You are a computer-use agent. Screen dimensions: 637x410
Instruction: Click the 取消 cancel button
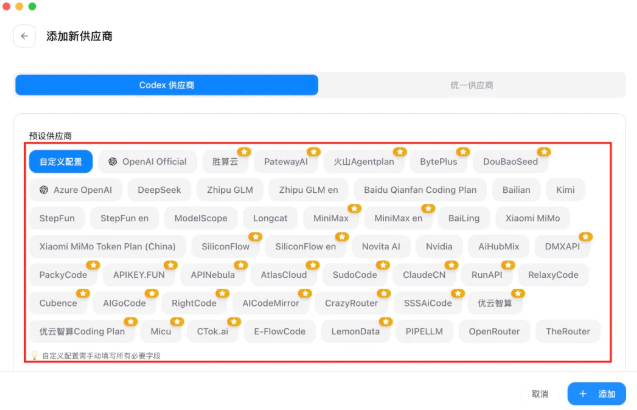[540, 394]
